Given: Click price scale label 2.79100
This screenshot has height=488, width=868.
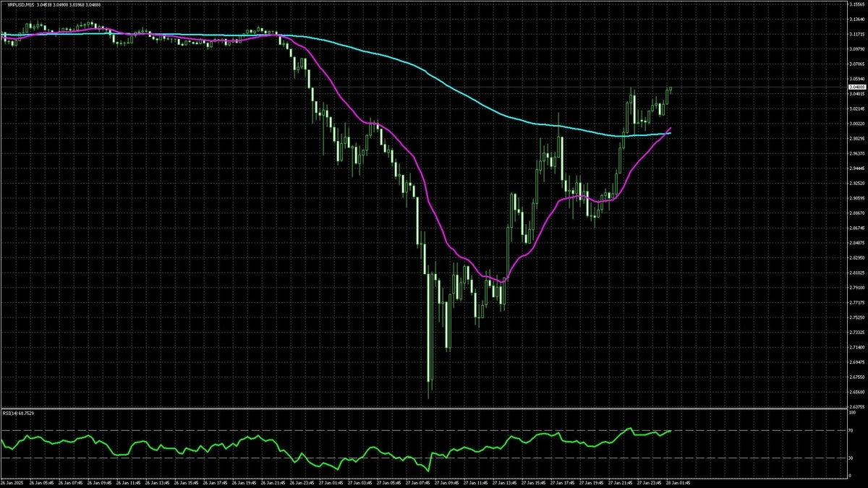Looking at the screenshot, I should pyautogui.click(x=856, y=288).
